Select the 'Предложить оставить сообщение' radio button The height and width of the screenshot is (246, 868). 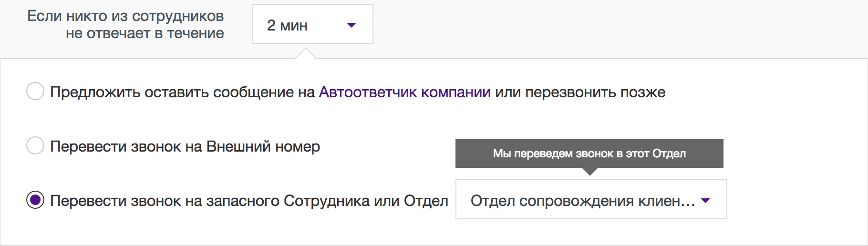tap(35, 91)
